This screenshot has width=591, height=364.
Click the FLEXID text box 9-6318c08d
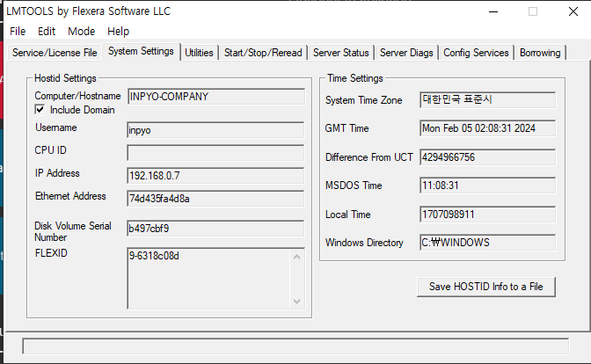[x=208, y=279]
